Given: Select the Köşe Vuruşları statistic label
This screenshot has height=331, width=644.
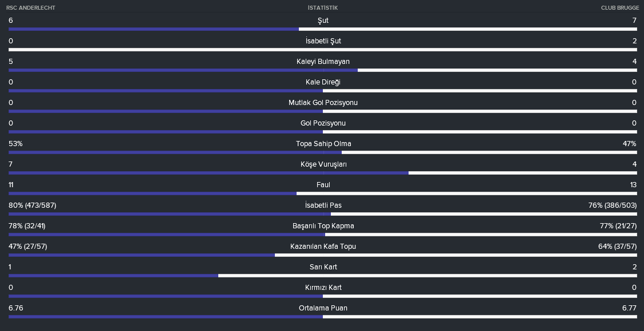Looking at the screenshot, I should click(x=323, y=164).
